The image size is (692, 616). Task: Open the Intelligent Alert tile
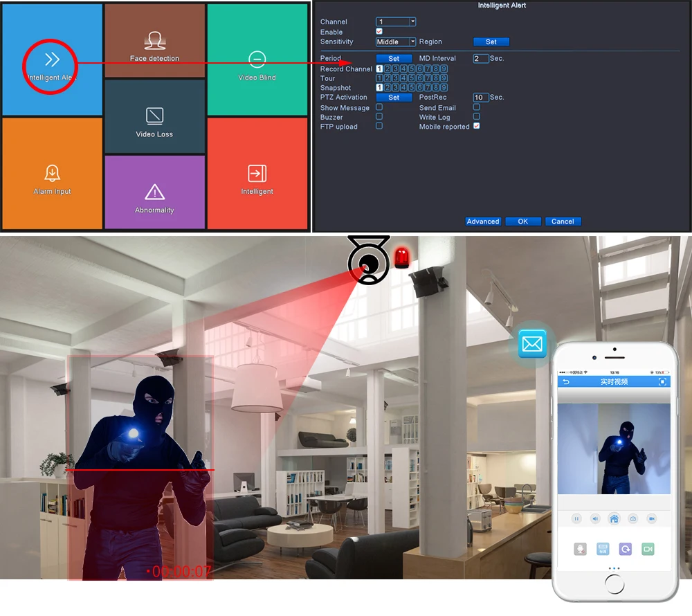52,60
